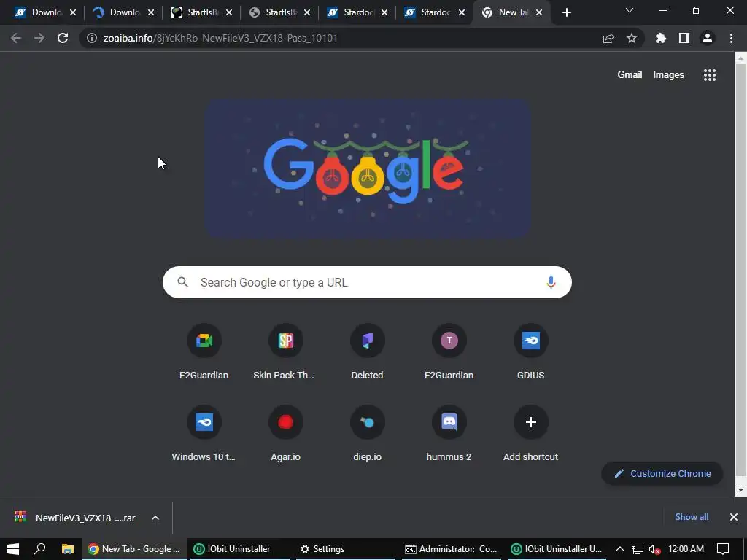This screenshot has height=560, width=747.
Task: Open a new tab with plus button
Action: (x=566, y=13)
